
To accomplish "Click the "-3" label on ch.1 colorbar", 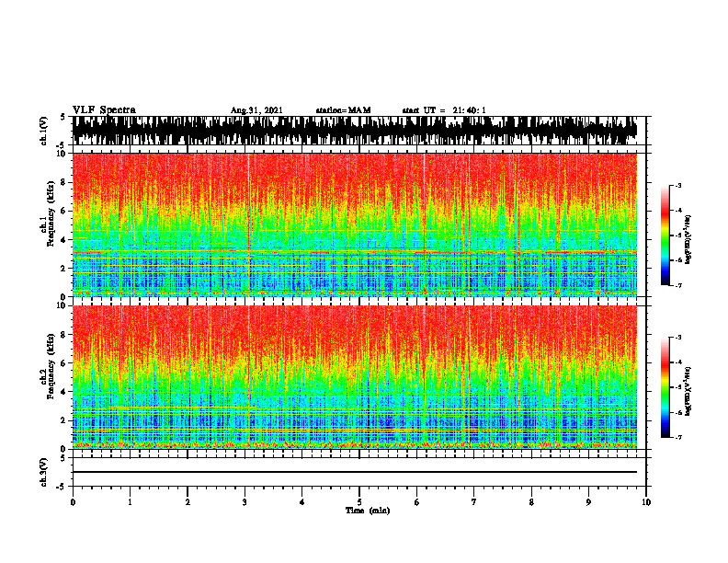I will tap(678, 186).
